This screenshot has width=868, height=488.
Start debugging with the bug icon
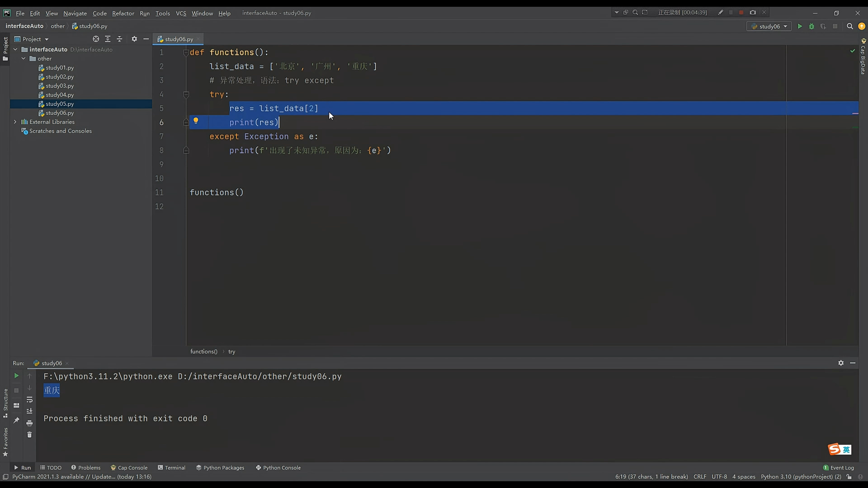coord(811,26)
